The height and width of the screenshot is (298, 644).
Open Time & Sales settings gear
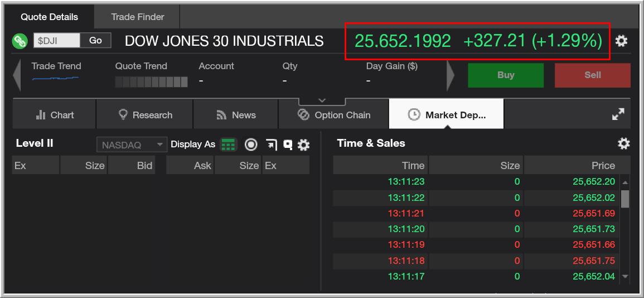623,143
